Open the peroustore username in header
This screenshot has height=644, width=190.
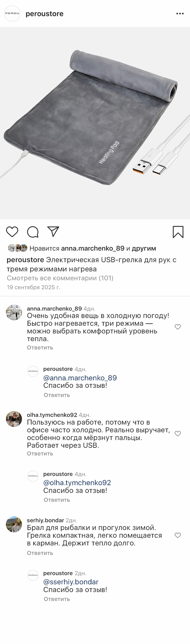45,14
